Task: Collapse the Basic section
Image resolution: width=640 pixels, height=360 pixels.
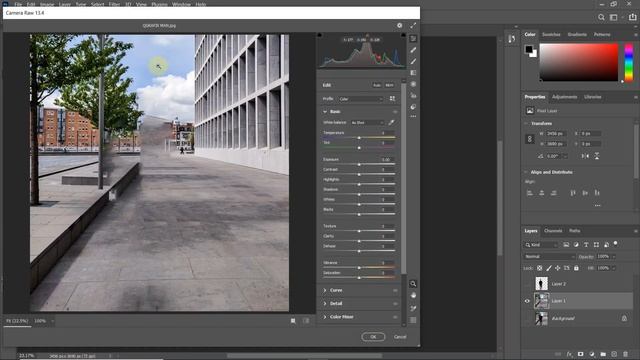Action: 325,112
